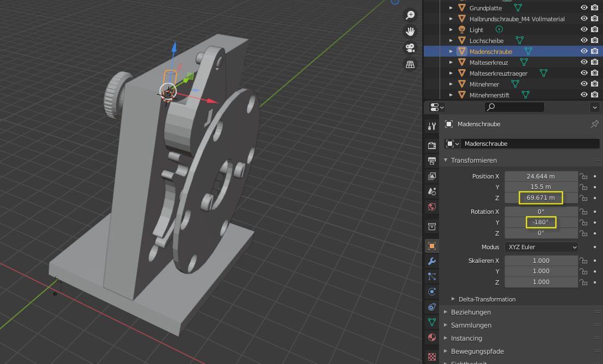Disable Halbrundschraube_M4 in renders via camera icon

(594, 18)
